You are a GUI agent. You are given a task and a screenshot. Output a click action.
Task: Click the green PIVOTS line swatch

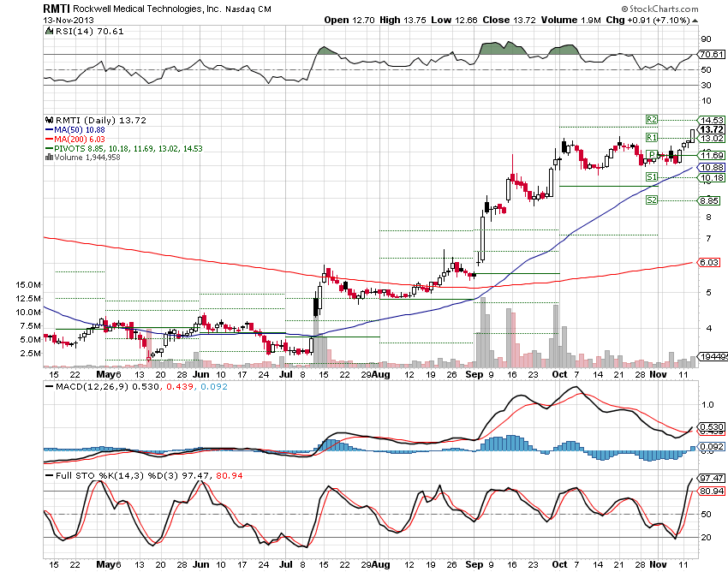(49, 149)
